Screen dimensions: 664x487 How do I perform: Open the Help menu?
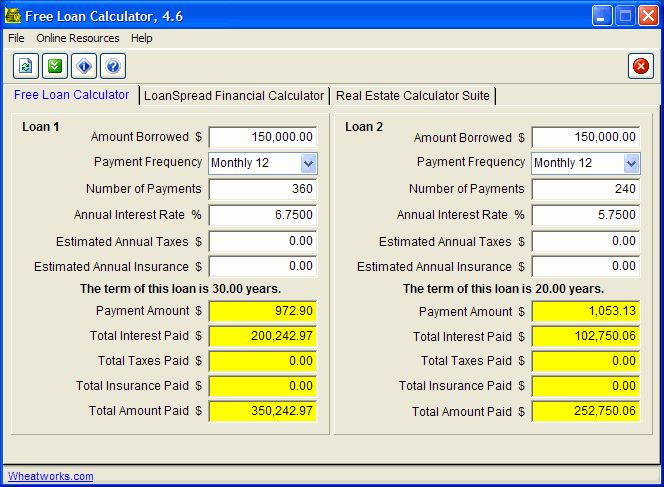point(141,38)
